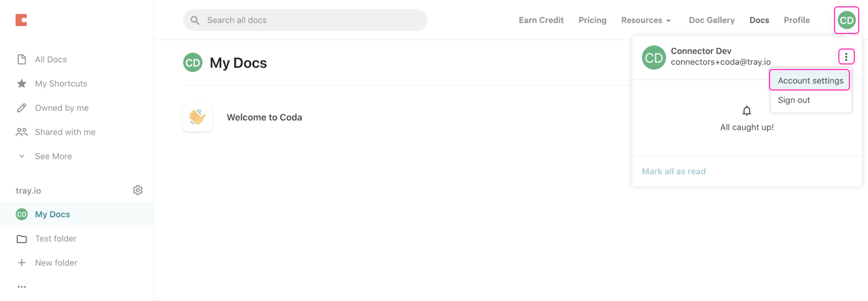Click the Coda logo icon

tap(21, 20)
